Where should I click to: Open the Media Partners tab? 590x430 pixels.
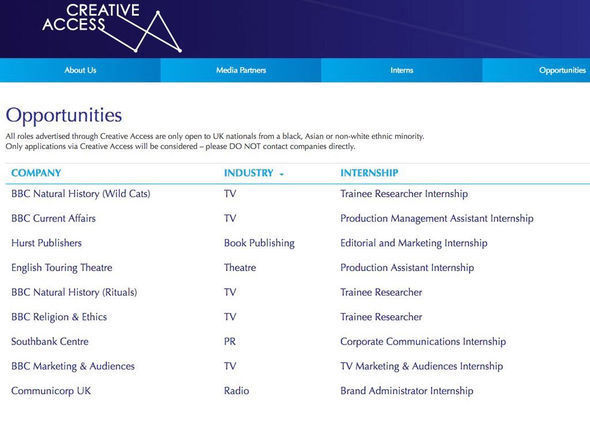click(241, 70)
